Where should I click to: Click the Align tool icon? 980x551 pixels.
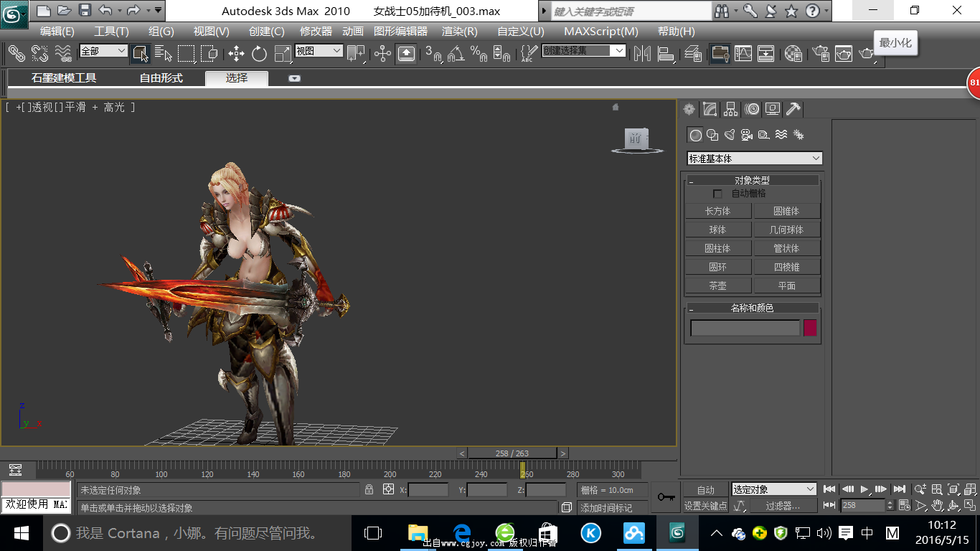pyautogui.click(x=666, y=53)
